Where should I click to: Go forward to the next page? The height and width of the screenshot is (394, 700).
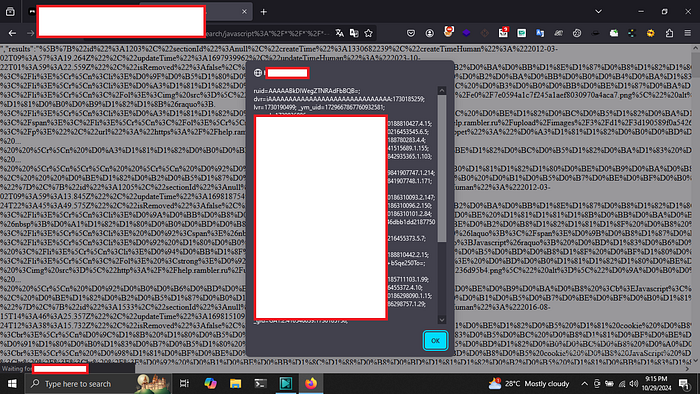pyautogui.click(x=30, y=33)
